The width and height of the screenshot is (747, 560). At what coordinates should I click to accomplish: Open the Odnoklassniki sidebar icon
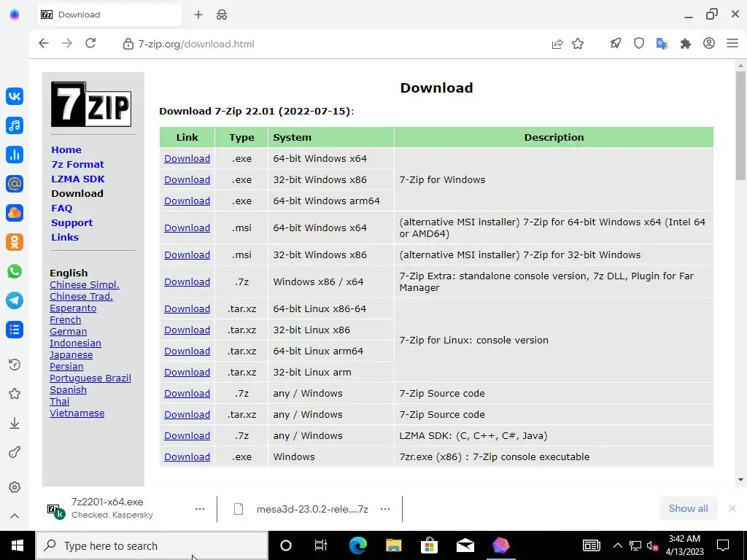coord(15,242)
